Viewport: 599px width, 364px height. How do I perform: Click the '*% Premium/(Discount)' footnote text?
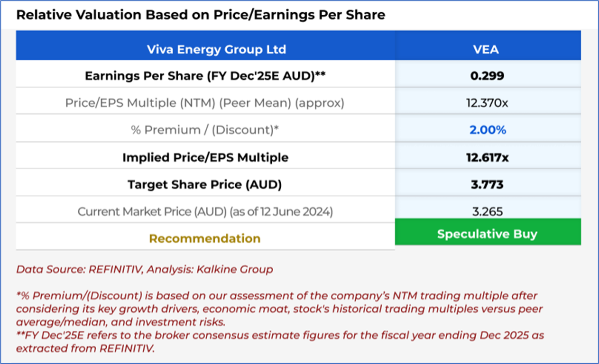click(276, 309)
